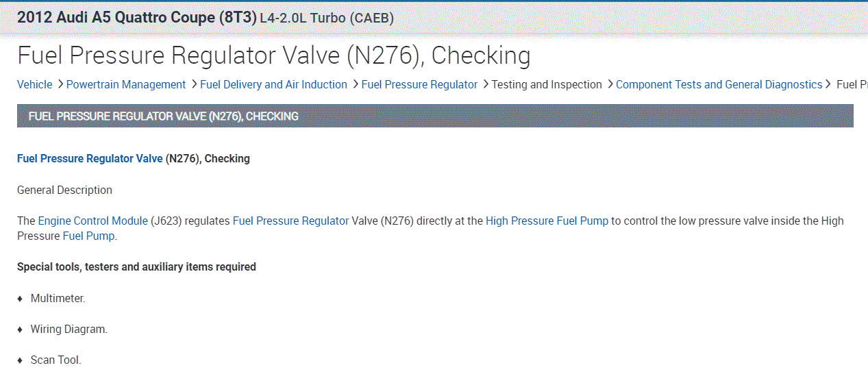Select the Fuel Pressure Regulator breadcrumb link
Viewport: 868px width, 372px height.
[x=419, y=85]
